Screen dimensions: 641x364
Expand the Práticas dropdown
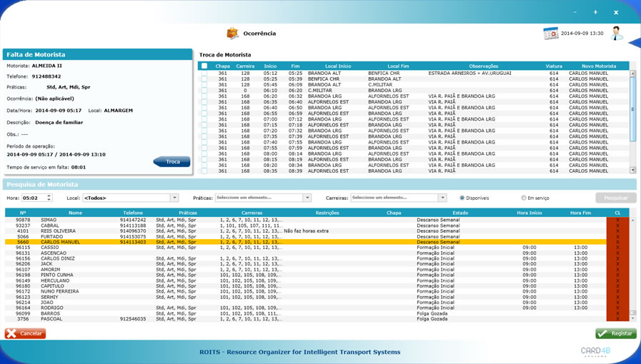307,198
